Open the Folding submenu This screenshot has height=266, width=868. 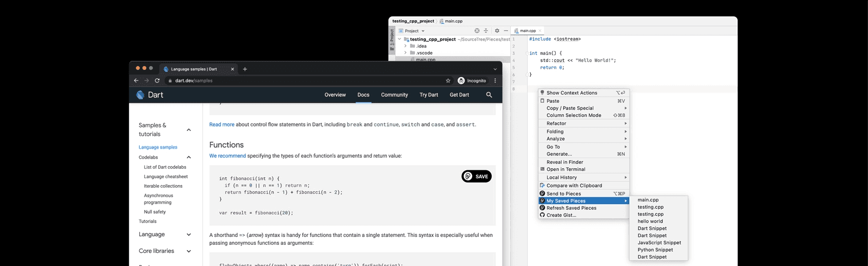point(584,132)
